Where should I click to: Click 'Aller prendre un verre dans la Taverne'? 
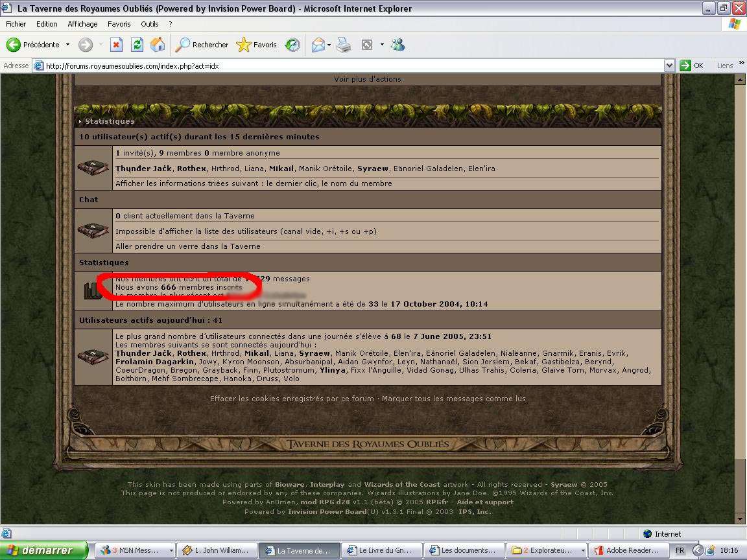[188, 246]
